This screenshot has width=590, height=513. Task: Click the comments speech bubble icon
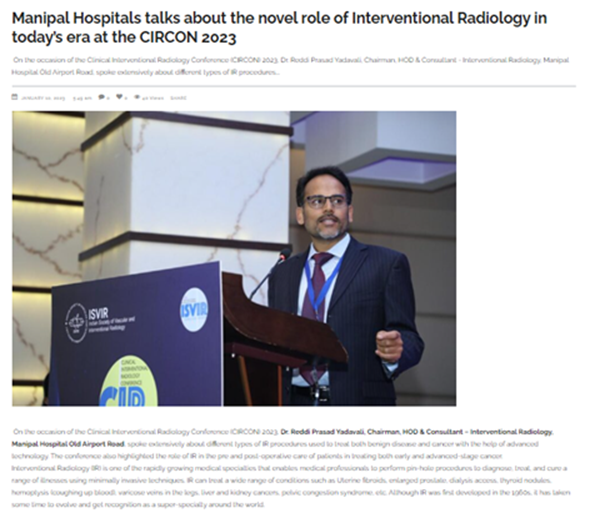[x=101, y=97]
